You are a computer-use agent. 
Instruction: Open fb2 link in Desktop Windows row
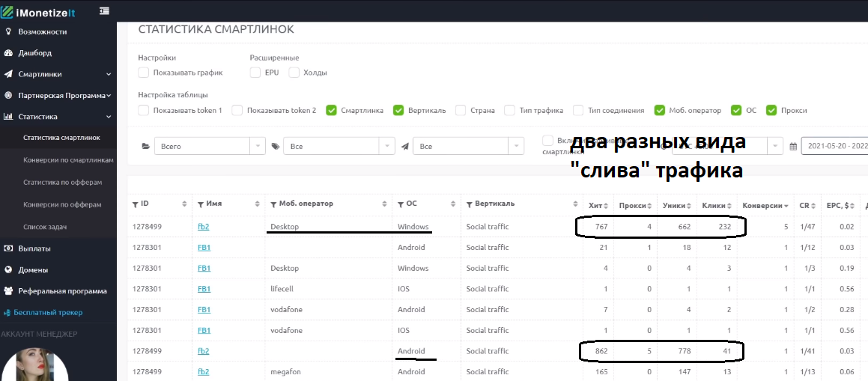coord(203,227)
